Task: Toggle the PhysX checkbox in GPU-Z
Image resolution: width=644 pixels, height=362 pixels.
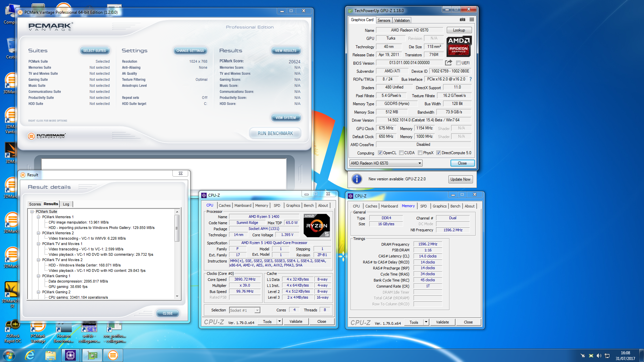Action: click(x=420, y=153)
